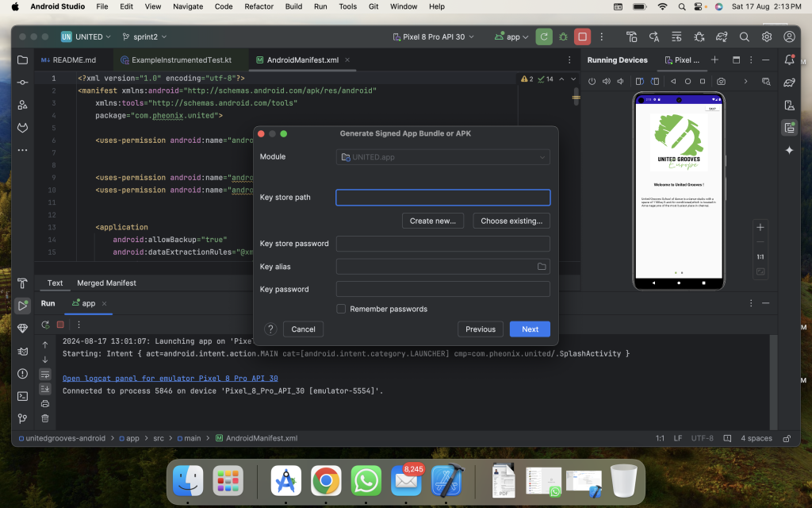Toggle soft-wrap icon in Run console
The width and height of the screenshot is (812, 508).
45,375
